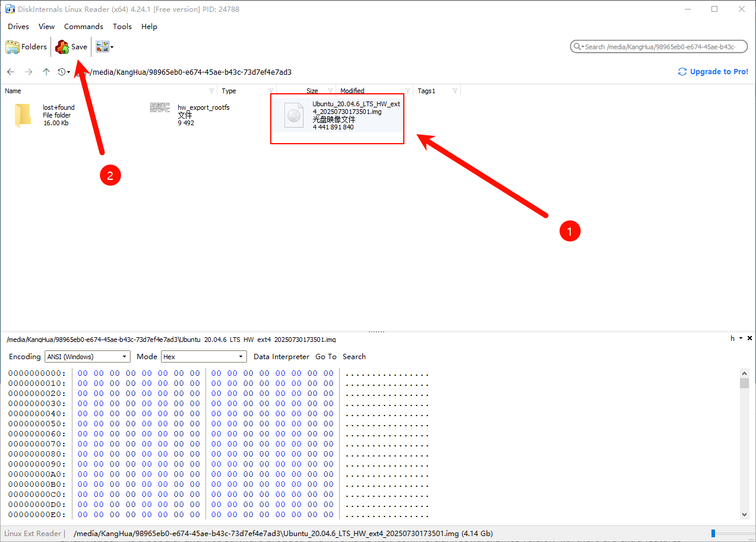The height and width of the screenshot is (542, 756).
Task: Open the Tags1 column filter funnel
Action: (456, 91)
